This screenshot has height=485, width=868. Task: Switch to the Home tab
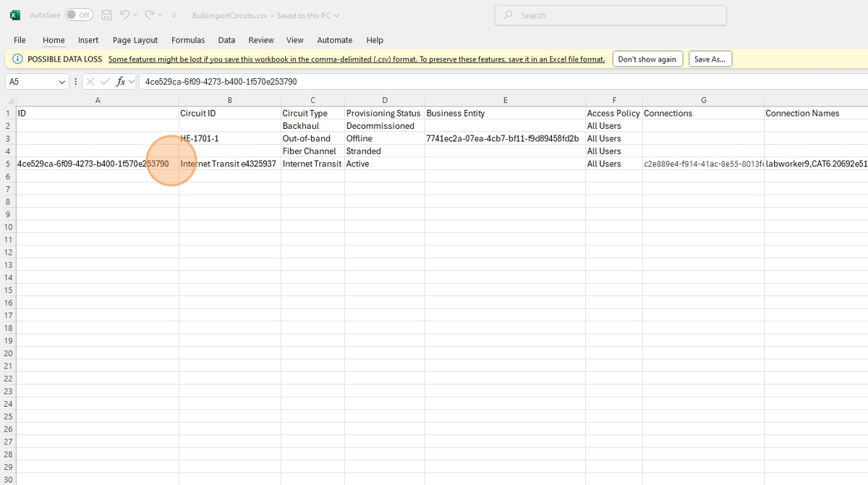(x=54, y=40)
